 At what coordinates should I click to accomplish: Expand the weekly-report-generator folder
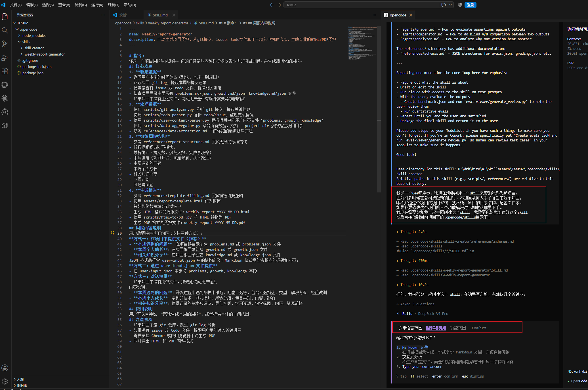22,54
